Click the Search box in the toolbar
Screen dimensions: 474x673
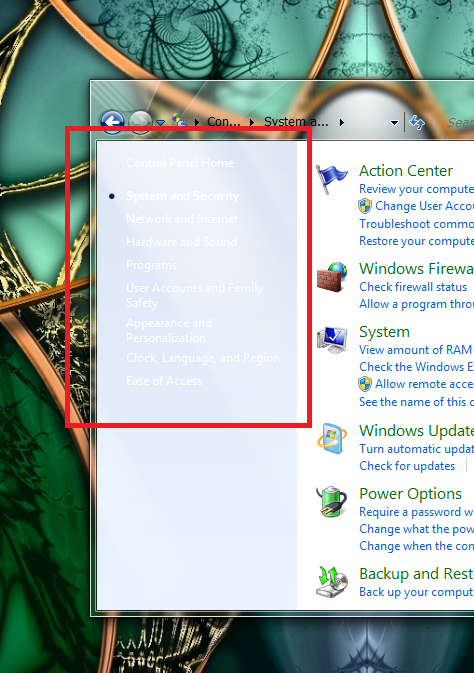point(458,123)
